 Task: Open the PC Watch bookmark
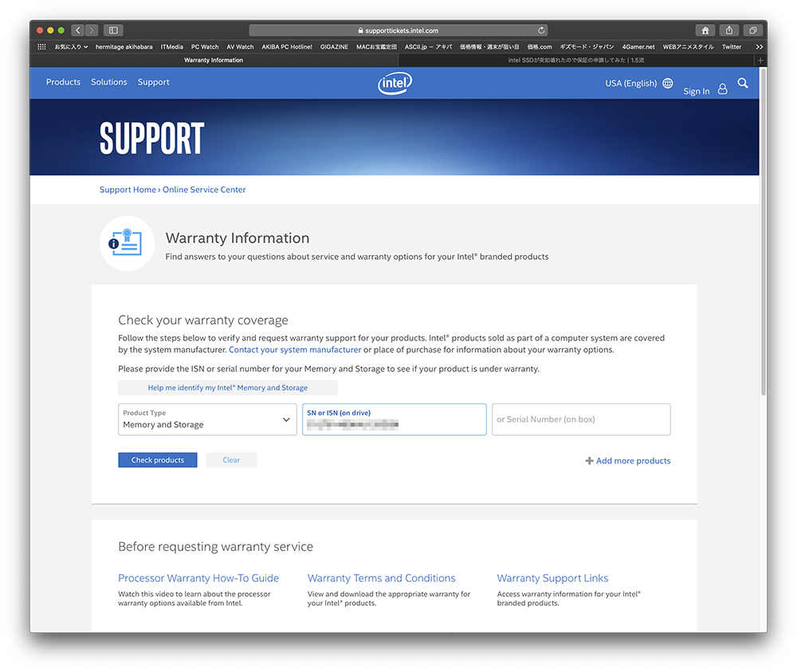tap(205, 47)
